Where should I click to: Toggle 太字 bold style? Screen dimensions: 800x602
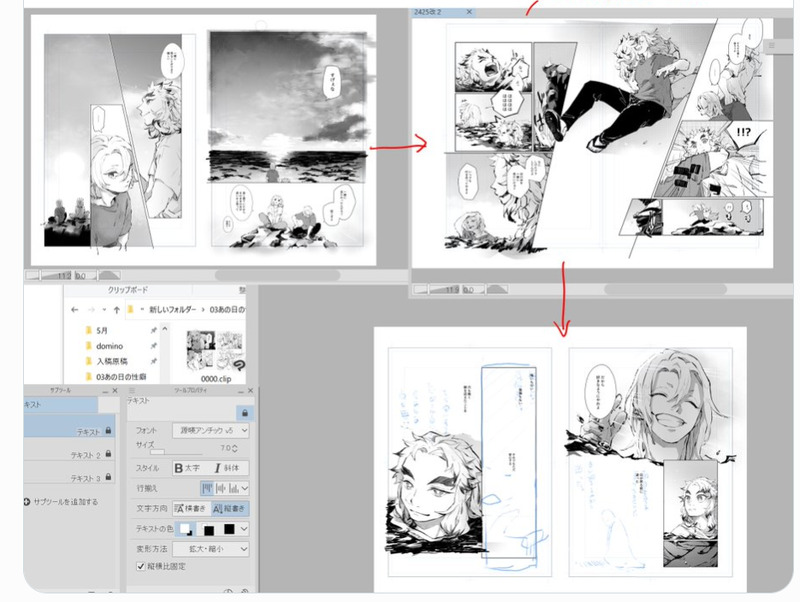coord(190,468)
